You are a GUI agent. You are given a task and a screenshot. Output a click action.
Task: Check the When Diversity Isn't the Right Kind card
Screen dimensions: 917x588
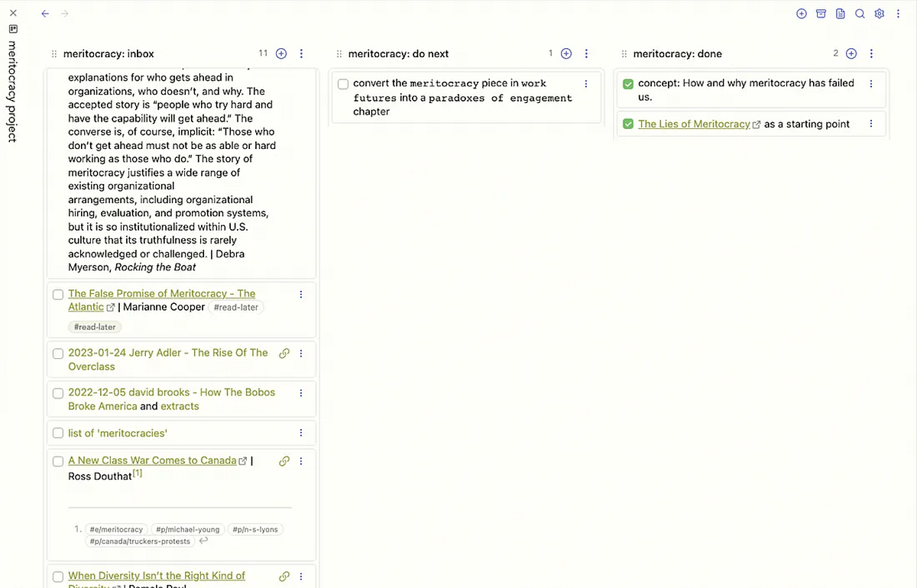(58, 577)
